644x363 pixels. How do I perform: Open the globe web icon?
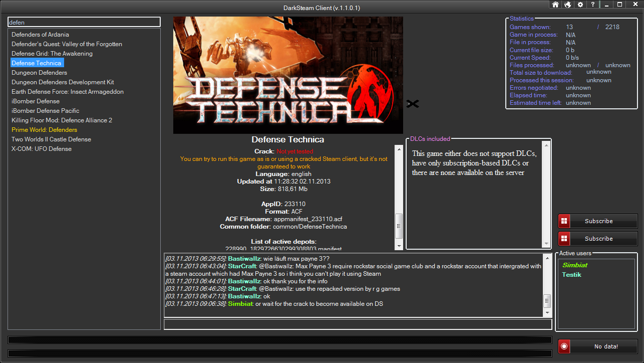tap(568, 5)
